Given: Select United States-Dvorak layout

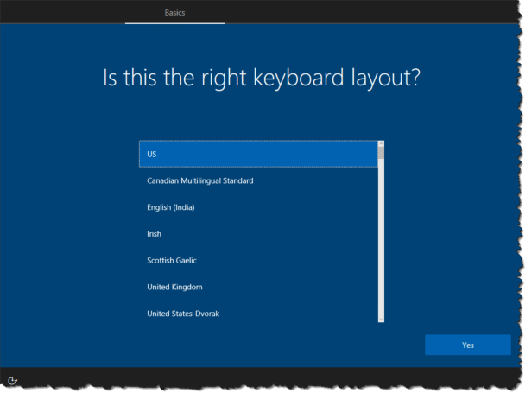Looking at the screenshot, I should pyautogui.click(x=257, y=313).
